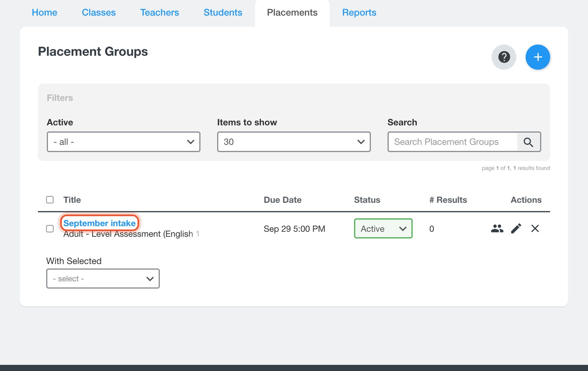Open the Reports tab
Screen dimensions: 588x371
(x=359, y=13)
